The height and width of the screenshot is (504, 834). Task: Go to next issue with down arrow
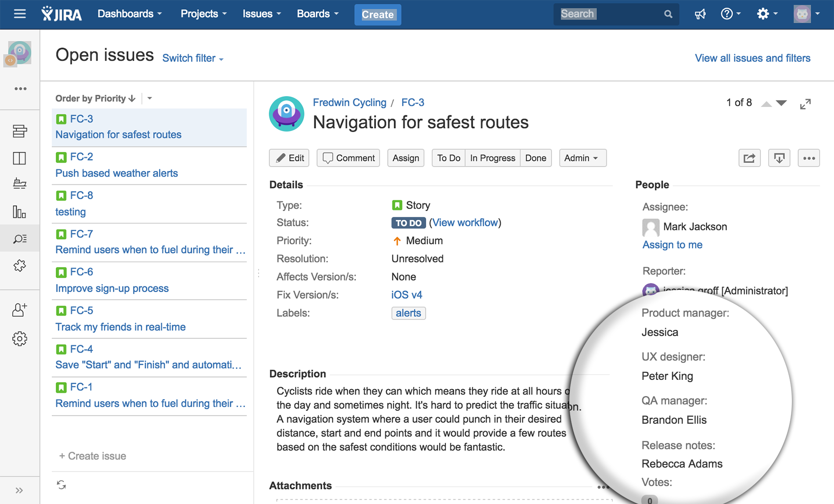click(x=781, y=103)
